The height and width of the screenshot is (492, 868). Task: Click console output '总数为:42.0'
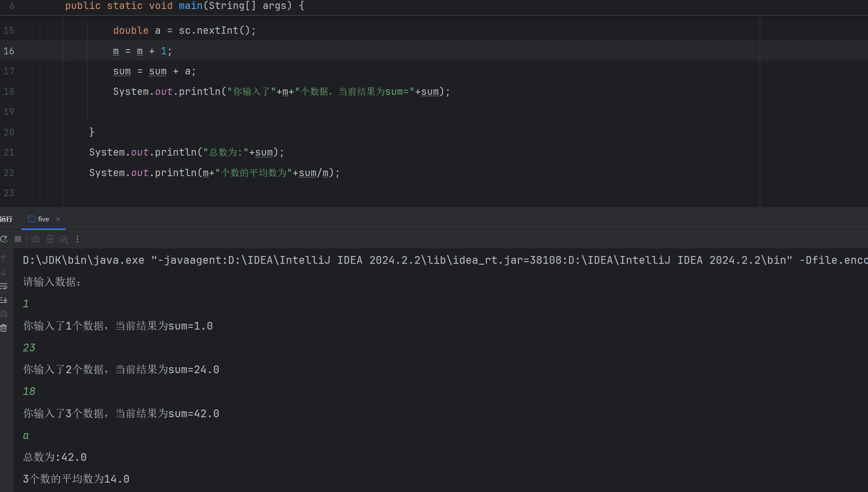(x=55, y=457)
